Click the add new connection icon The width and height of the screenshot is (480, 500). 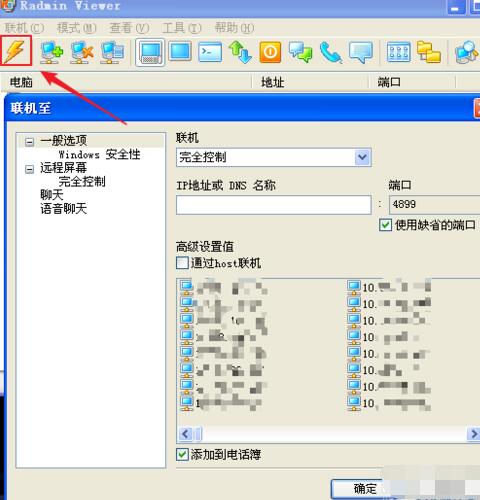point(51,52)
